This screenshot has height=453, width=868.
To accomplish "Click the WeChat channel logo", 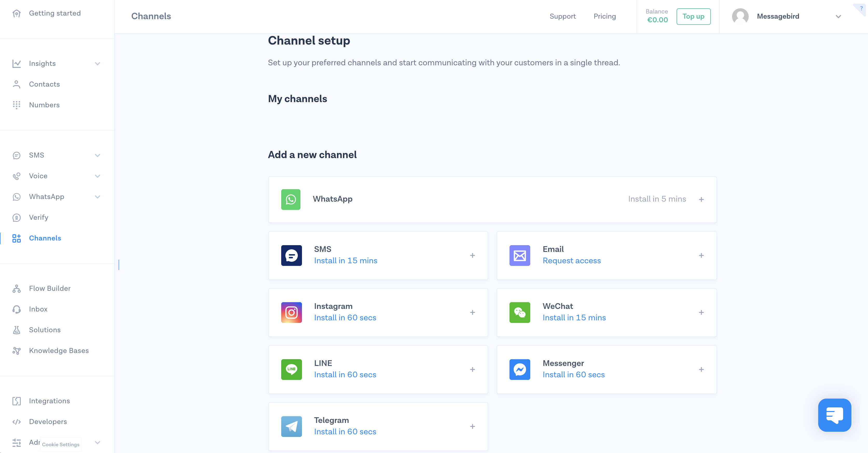I will [x=520, y=313].
